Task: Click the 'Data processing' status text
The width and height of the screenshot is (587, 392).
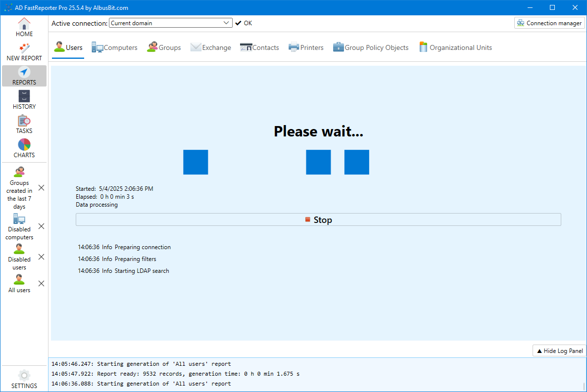Action: point(97,205)
